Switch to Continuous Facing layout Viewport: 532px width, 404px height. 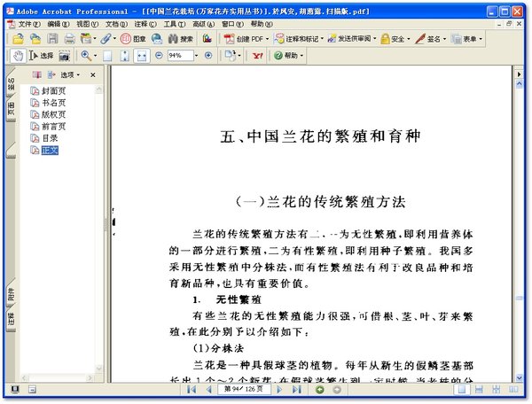[497, 390]
